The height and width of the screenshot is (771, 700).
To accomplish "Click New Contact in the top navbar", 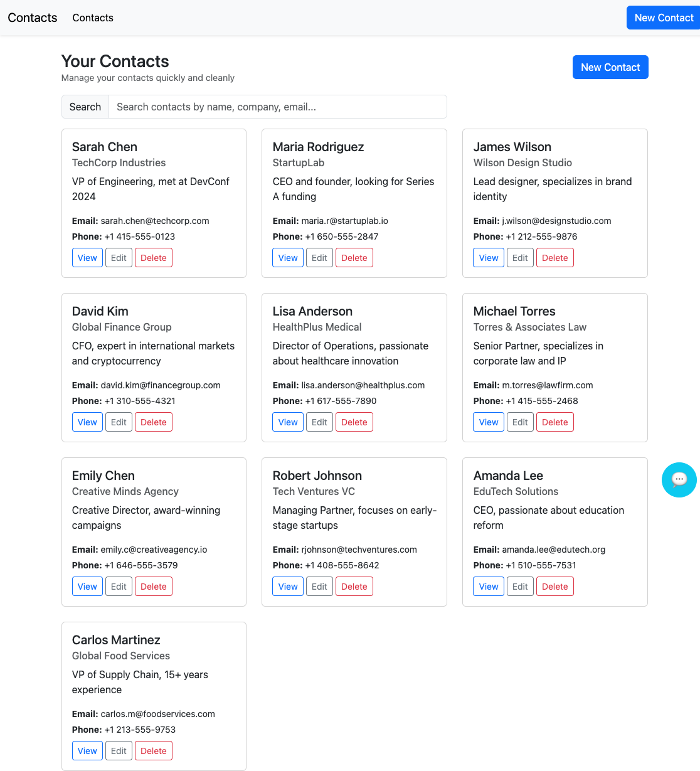I will [664, 18].
